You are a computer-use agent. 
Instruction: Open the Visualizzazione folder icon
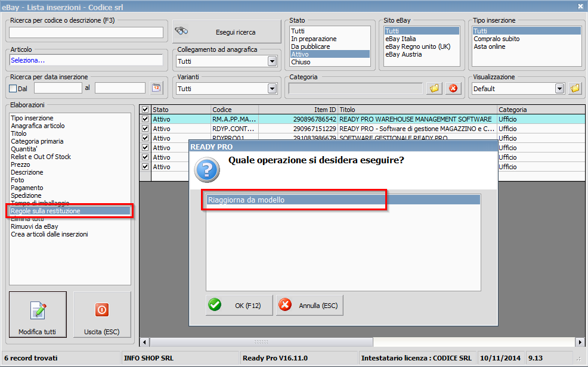pos(575,88)
